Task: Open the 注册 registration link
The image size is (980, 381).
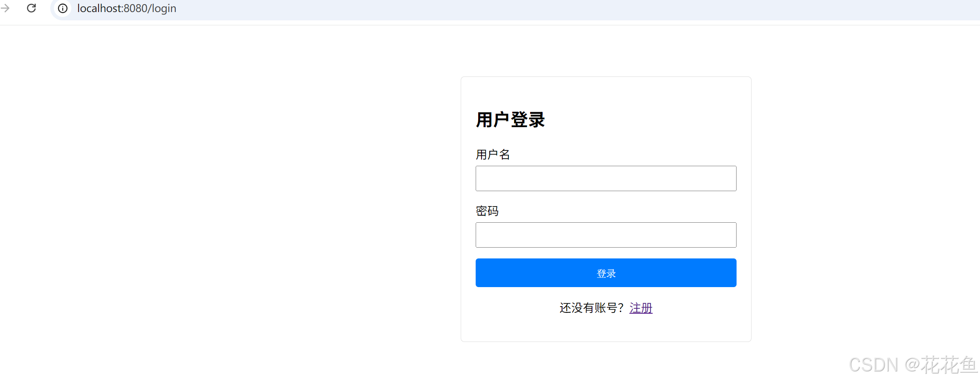Action: pyautogui.click(x=641, y=308)
